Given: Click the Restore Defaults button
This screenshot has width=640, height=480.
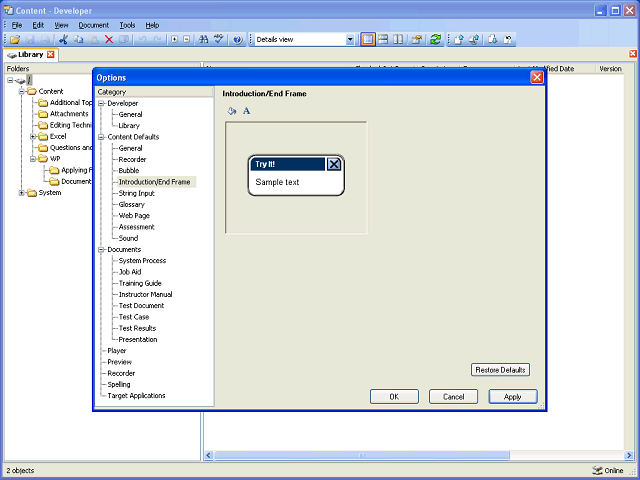Looking at the screenshot, I should point(500,370).
